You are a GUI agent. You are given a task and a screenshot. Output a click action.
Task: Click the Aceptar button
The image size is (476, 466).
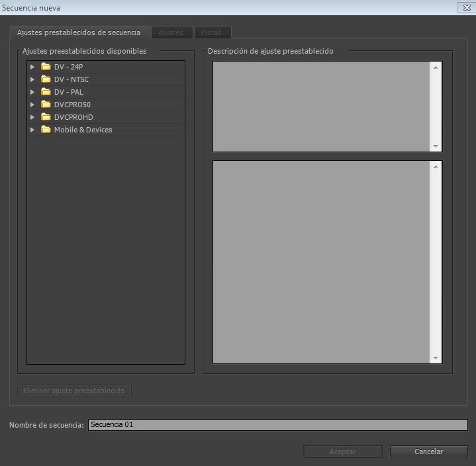click(x=342, y=451)
